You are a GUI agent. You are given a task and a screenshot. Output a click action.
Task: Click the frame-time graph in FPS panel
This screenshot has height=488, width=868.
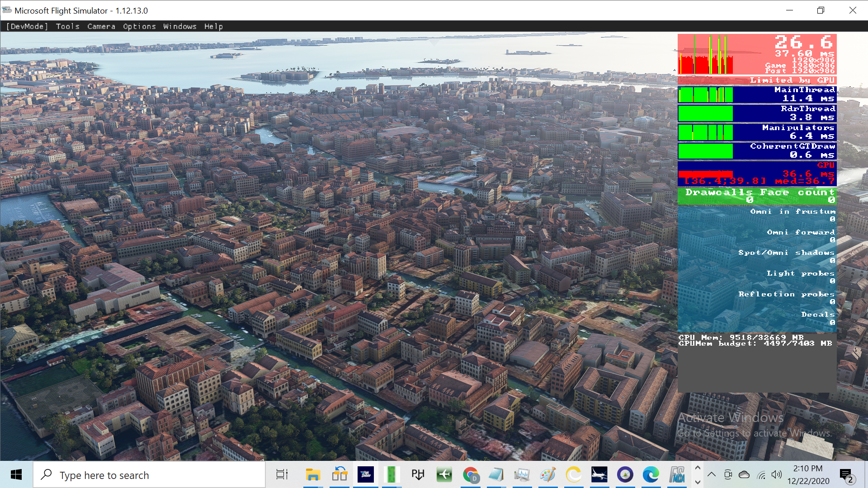tap(705, 55)
